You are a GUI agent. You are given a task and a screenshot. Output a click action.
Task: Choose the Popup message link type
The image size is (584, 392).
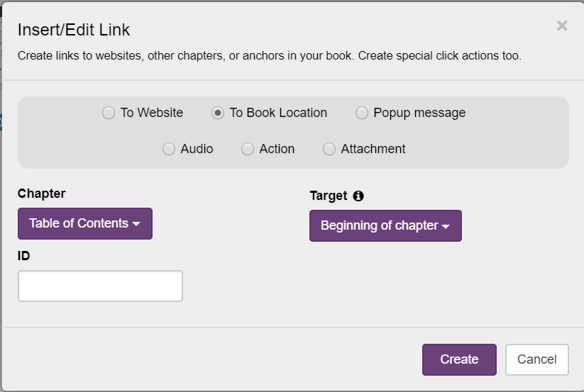362,113
